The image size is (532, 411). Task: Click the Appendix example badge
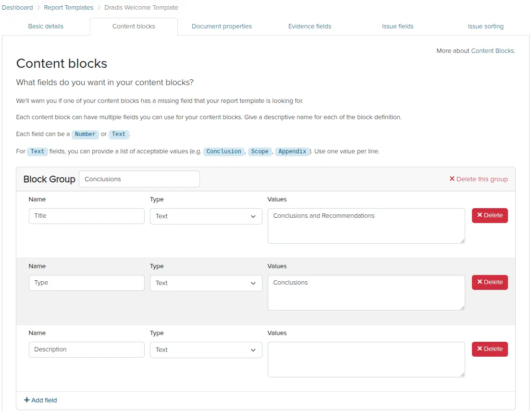tap(292, 151)
